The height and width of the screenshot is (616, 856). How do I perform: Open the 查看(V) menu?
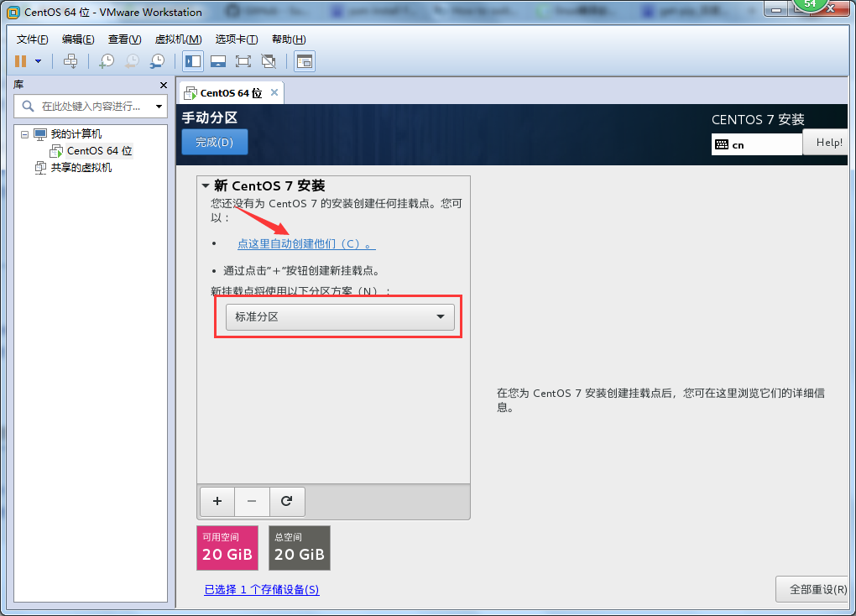[124, 39]
